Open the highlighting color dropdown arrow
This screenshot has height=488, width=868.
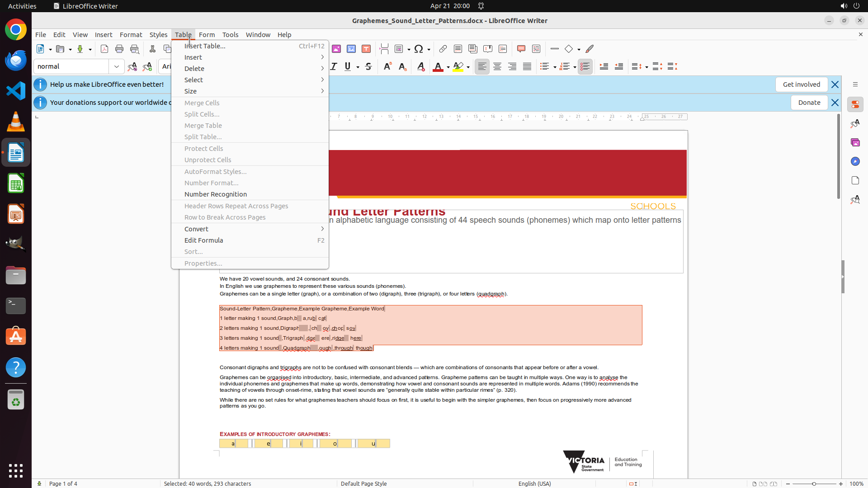[468, 67]
